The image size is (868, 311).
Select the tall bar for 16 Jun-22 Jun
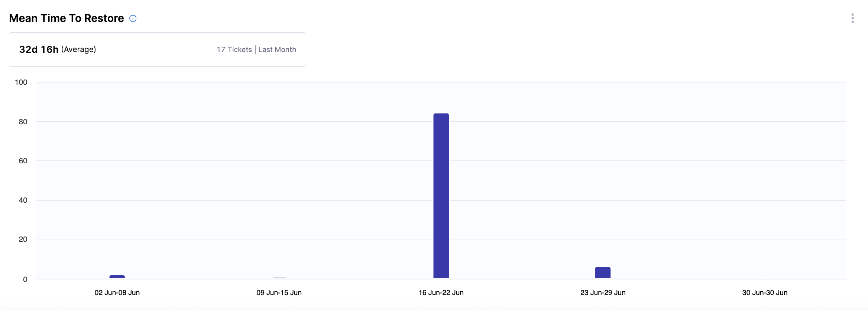pyautogui.click(x=441, y=196)
